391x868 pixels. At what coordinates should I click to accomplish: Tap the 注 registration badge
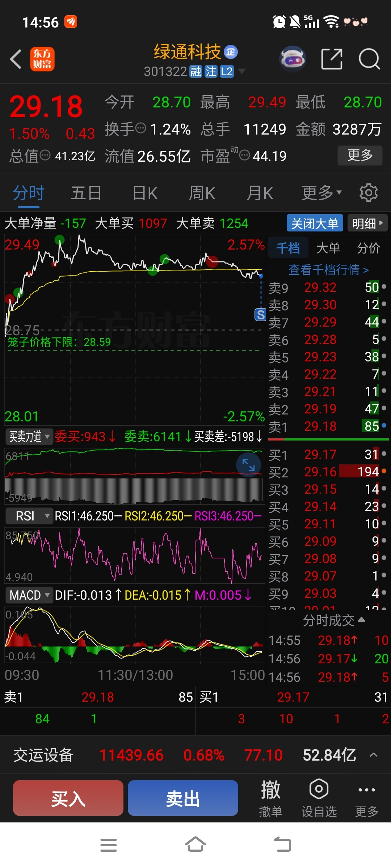211,72
